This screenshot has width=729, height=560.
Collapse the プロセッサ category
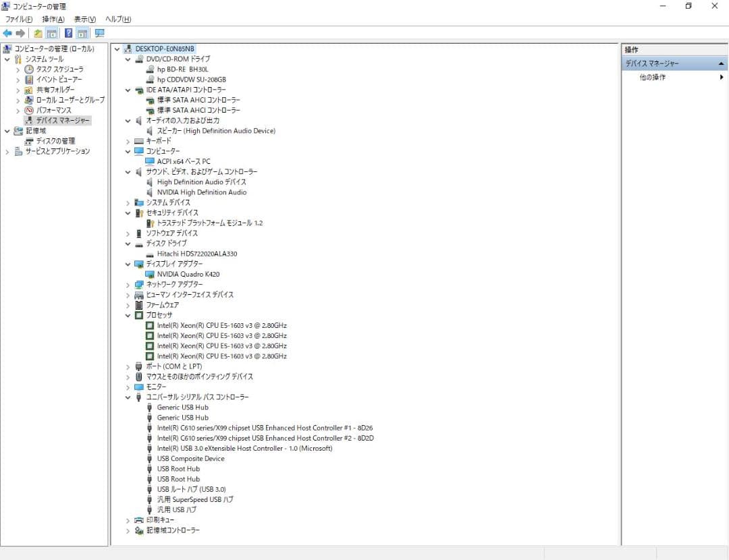(x=128, y=315)
